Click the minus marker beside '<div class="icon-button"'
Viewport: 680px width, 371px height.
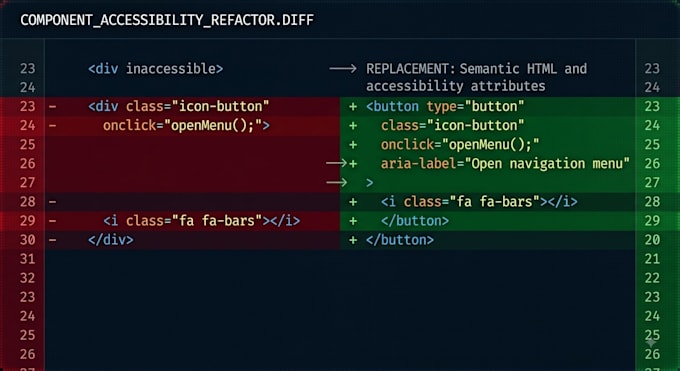click(x=52, y=106)
